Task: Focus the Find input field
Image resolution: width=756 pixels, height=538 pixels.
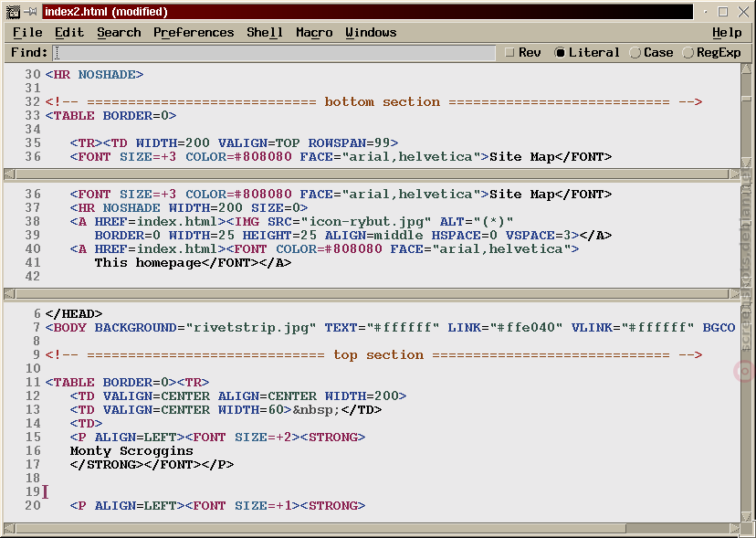Action: click(273, 53)
